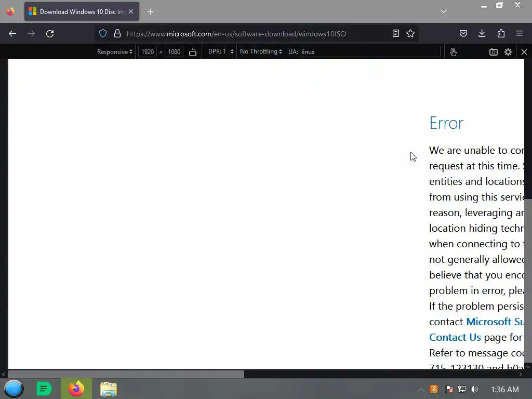The height and width of the screenshot is (399, 532).
Task: Select the Download Windows 10 Disc Image tab
Action: pyautogui.click(x=82, y=11)
